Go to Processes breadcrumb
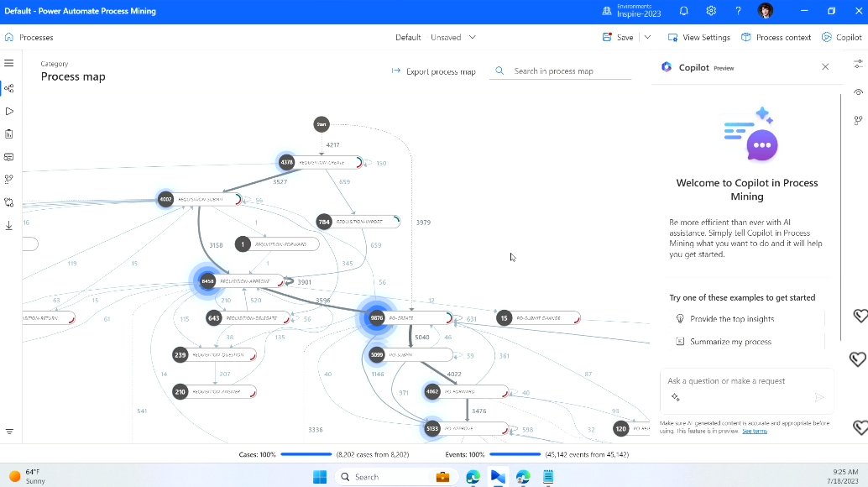This screenshot has width=868, height=487. coord(37,38)
